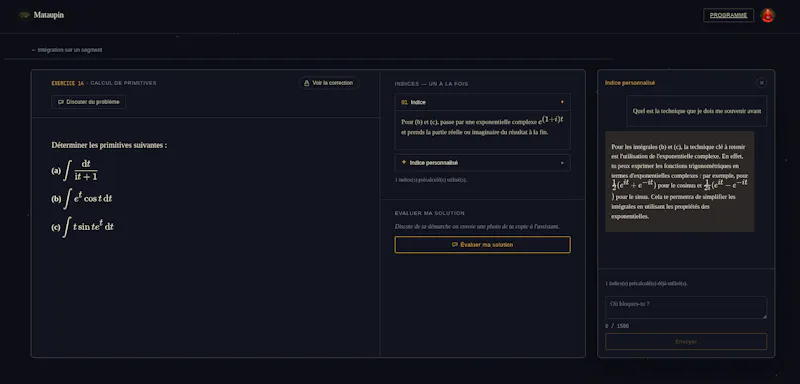The height and width of the screenshot is (384, 800).
Task: Expand the Indice personnalisé row
Action: (482, 163)
